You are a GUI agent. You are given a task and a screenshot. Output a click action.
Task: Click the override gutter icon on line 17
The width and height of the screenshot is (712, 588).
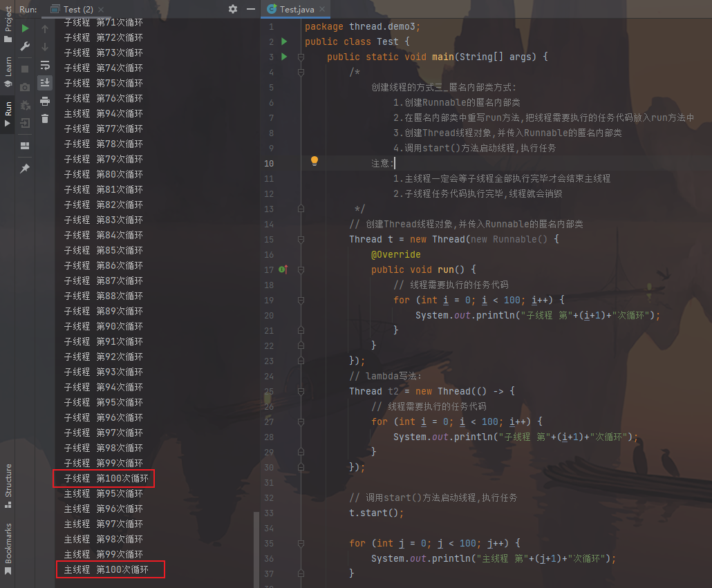pos(283,269)
